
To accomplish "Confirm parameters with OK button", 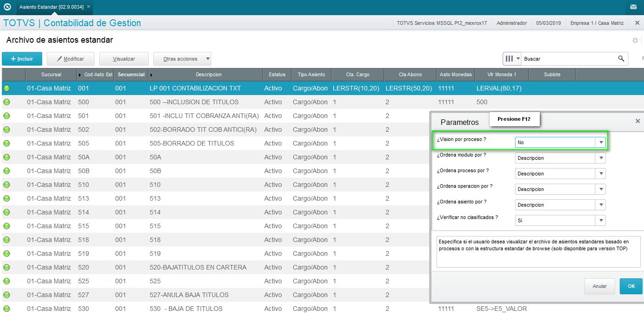I will [x=631, y=286].
